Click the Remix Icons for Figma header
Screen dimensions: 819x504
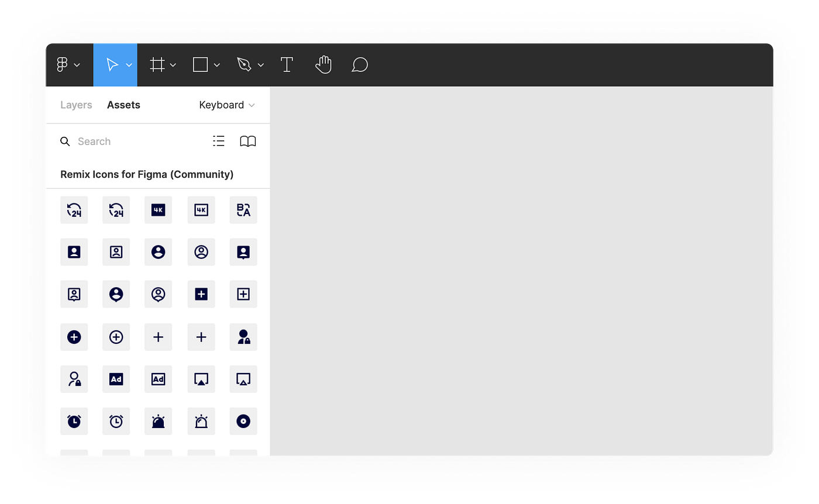click(x=147, y=174)
